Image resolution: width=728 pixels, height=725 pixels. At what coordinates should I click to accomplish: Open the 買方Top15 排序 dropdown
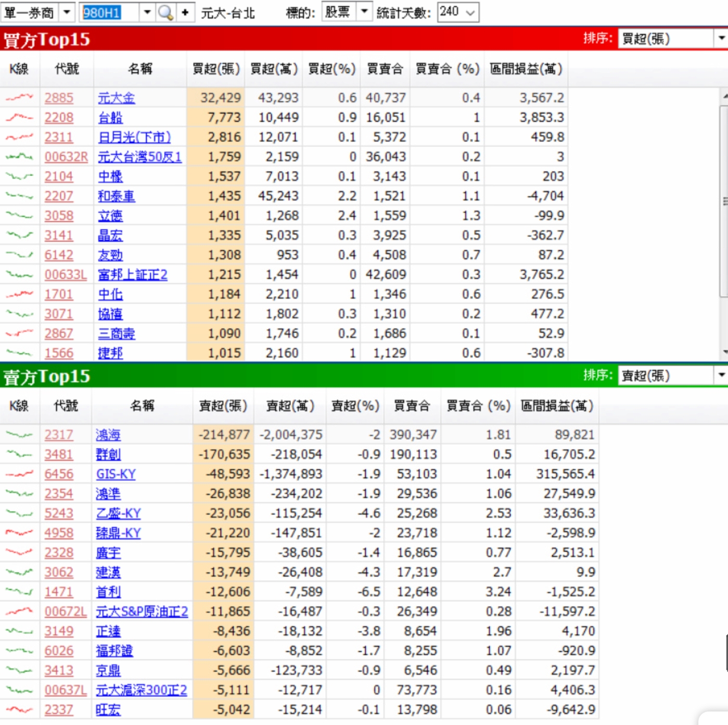pos(721,39)
